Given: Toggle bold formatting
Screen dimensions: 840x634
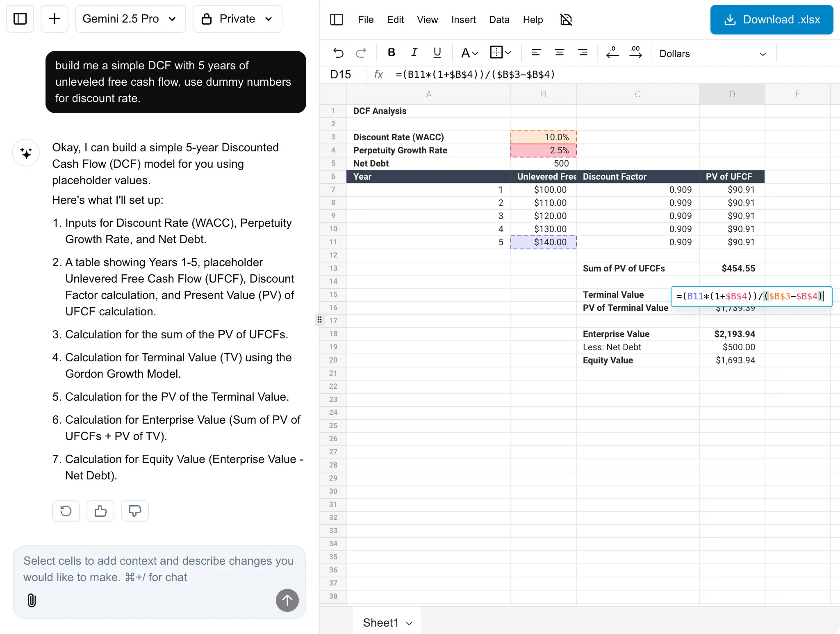Looking at the screenshot, I should (x=391, y=52).
